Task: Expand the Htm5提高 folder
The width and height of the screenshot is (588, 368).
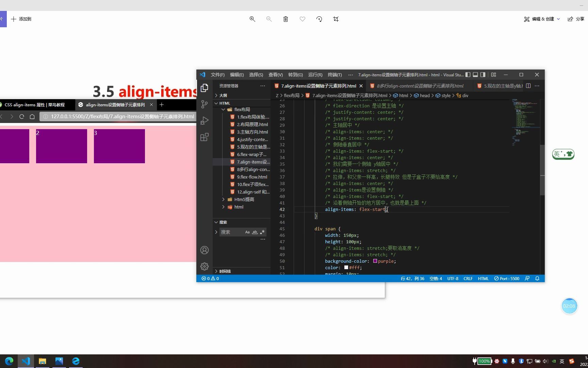Action: [223, 199]
